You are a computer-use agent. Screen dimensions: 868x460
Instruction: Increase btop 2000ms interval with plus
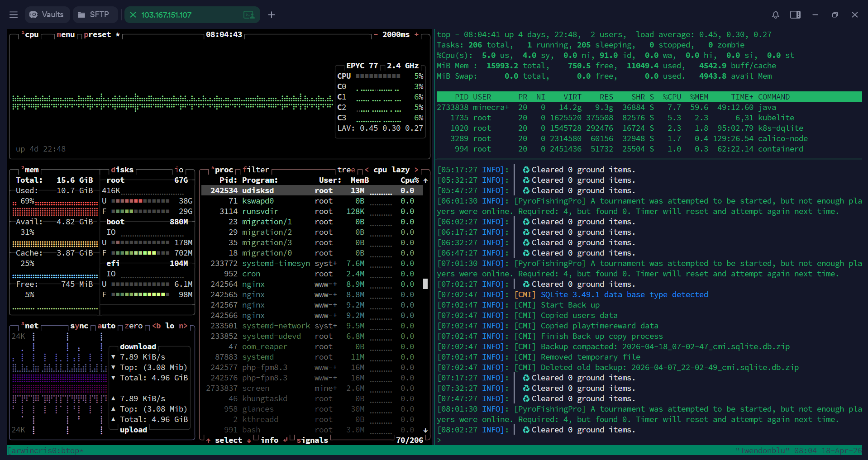click(x=416, y=35)
